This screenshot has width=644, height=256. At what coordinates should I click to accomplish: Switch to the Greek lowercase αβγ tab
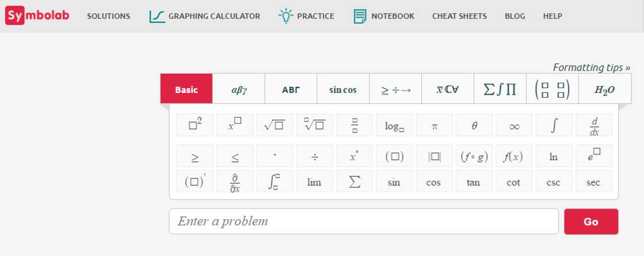[x=239, y=89]
